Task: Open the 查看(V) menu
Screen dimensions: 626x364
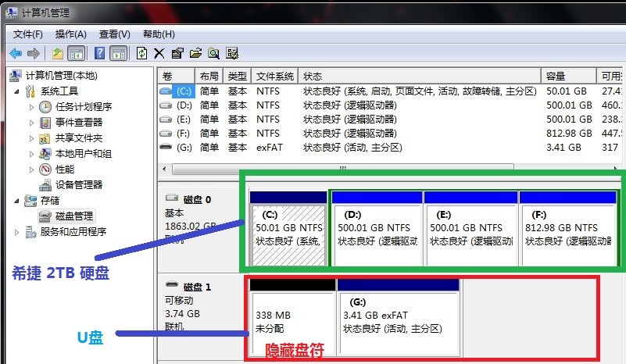Action: tap(115, 34)
